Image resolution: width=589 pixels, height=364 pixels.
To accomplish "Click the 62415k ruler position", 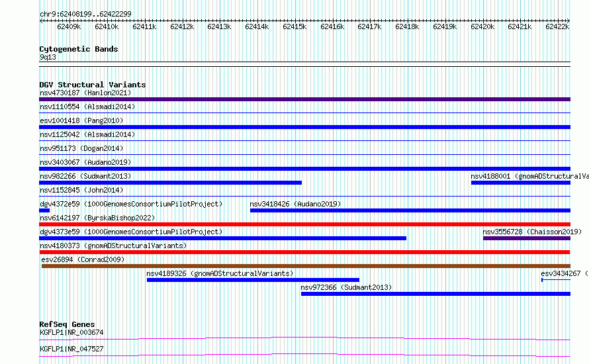I will click(x=294, y=26).
